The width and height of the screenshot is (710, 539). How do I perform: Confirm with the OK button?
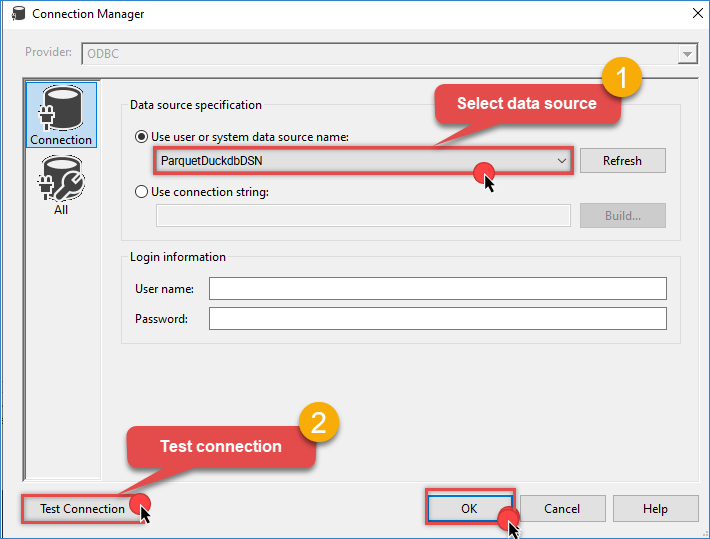pyautogui.click(x=469, y=509)
